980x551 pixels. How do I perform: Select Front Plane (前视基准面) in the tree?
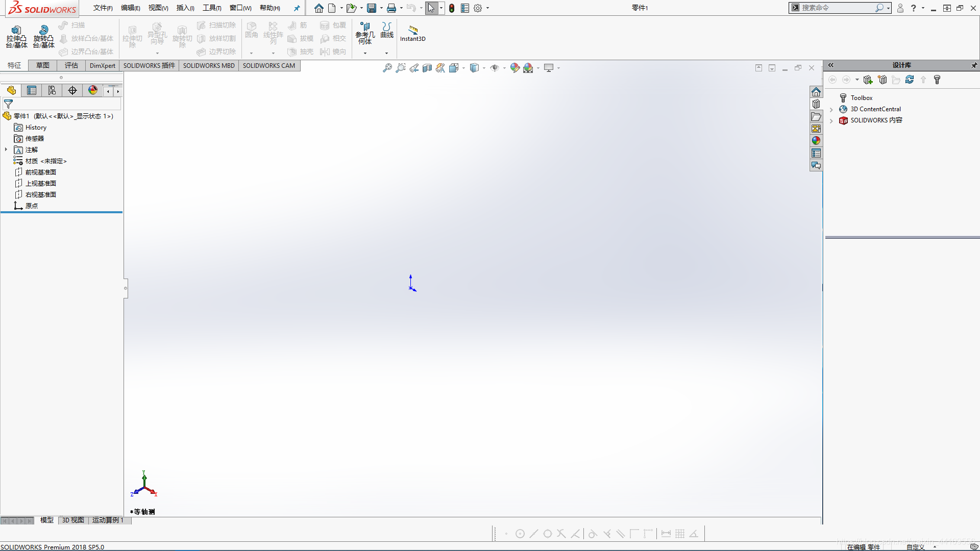[x=40, y=172]
